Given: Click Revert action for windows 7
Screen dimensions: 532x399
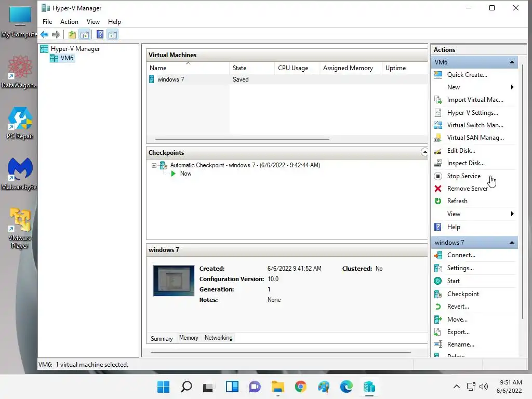Looking at the screenshot, I should pos(458,307).
